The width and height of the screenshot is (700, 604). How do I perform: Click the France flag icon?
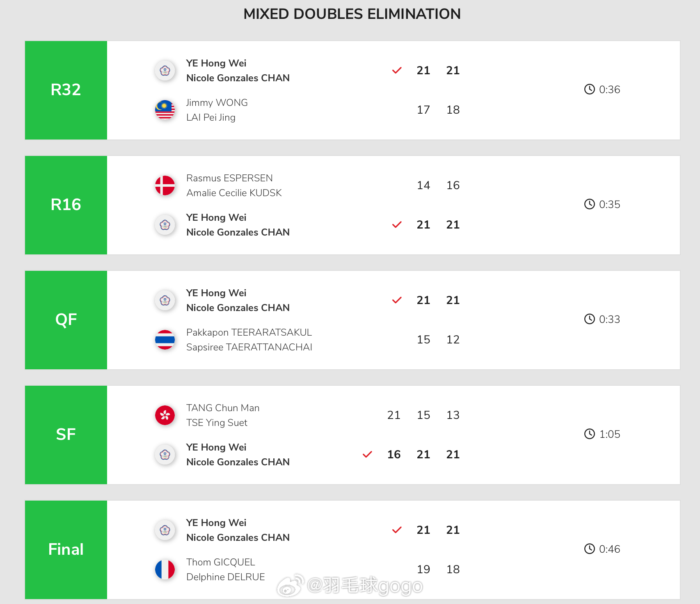pos(165,570)
